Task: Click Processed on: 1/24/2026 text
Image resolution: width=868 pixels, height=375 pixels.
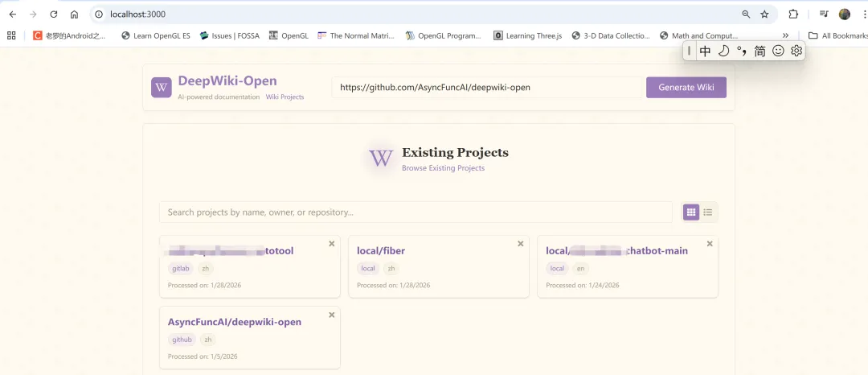Action: (x=583, y=285)
